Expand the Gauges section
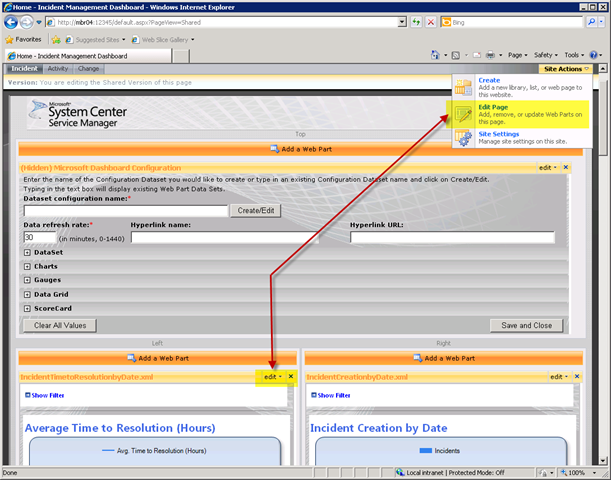 point(26,281)
